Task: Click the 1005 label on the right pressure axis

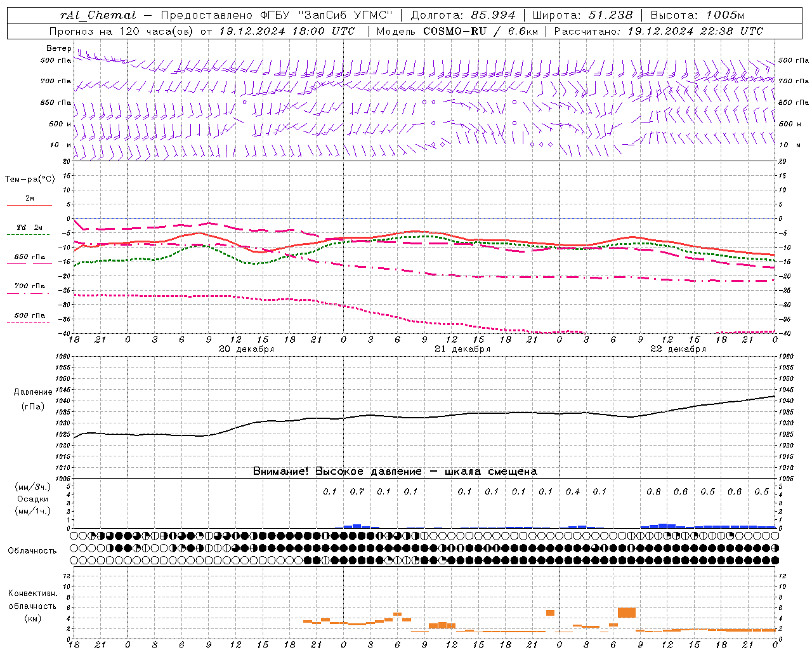Action: [x=787, y=479]
